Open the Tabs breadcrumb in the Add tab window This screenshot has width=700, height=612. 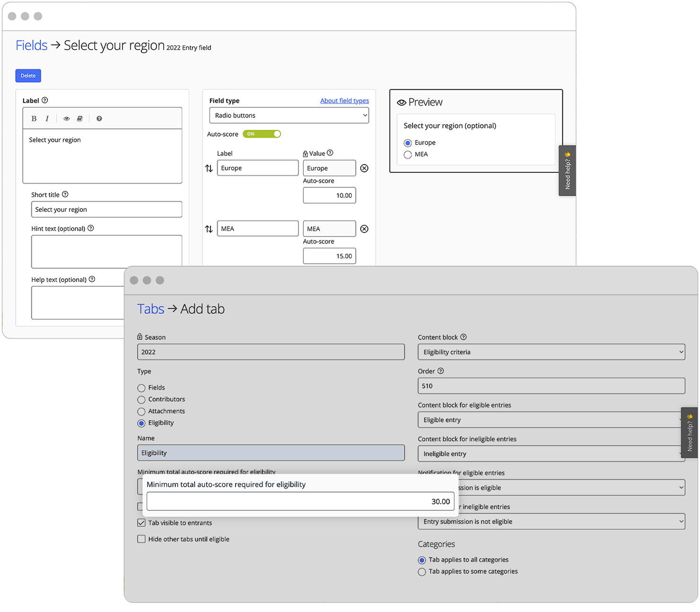click(150, 309)
